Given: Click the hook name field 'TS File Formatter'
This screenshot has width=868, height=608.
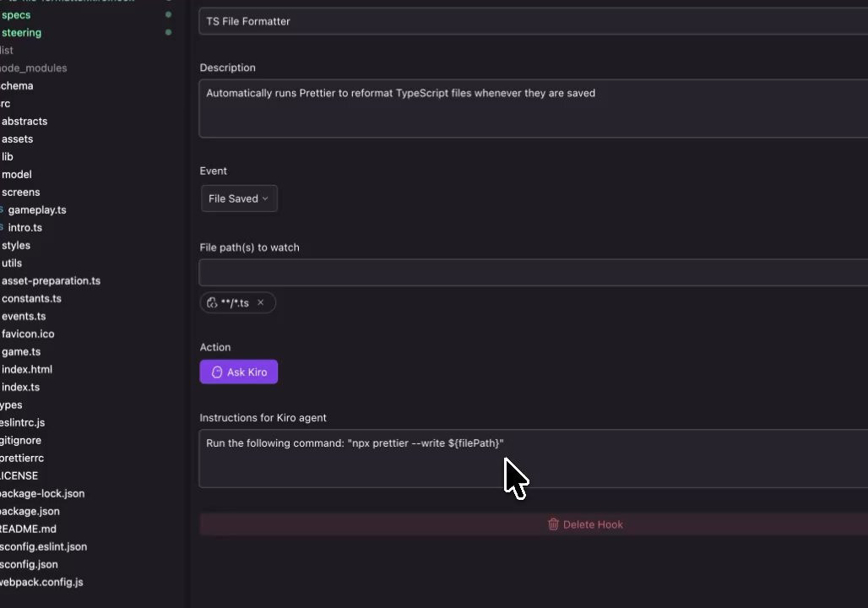Looking at the screenshot, I should click(533, 22).
